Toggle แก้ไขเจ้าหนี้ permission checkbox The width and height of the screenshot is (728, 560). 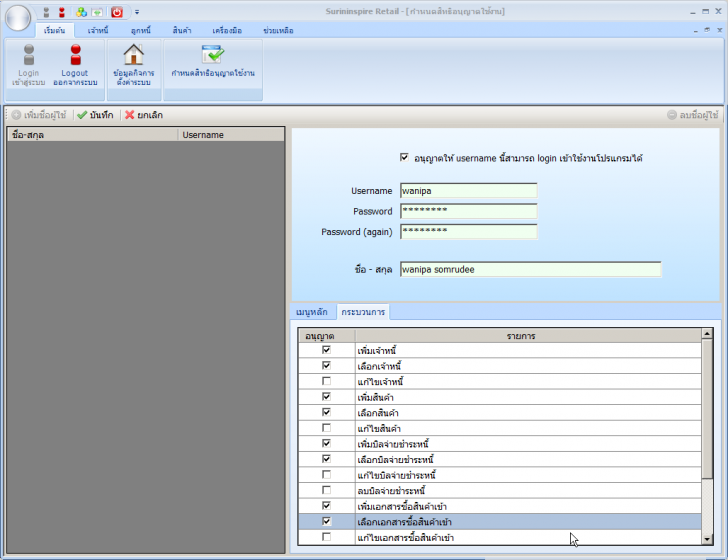tap(326, 381)
